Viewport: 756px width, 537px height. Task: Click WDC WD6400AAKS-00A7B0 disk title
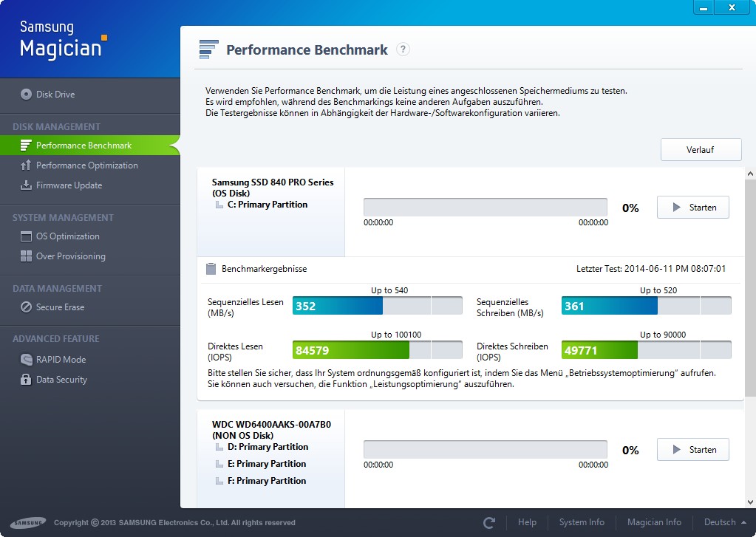point(271,425)
